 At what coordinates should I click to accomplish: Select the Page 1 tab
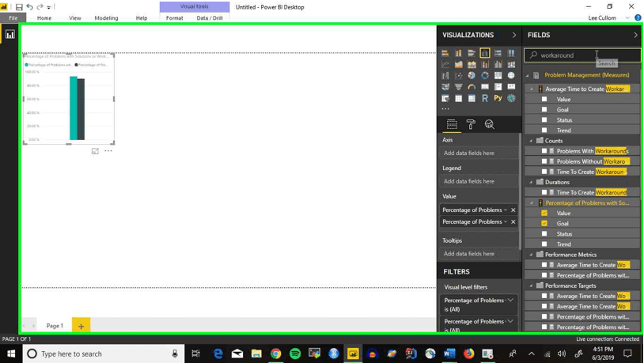point(55,326)
